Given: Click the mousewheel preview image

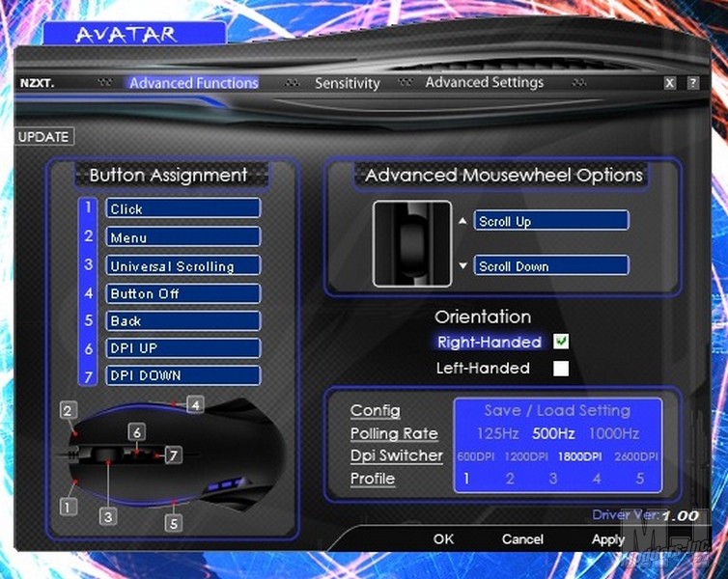Looking at the screenshot, I should click(412, 244).
